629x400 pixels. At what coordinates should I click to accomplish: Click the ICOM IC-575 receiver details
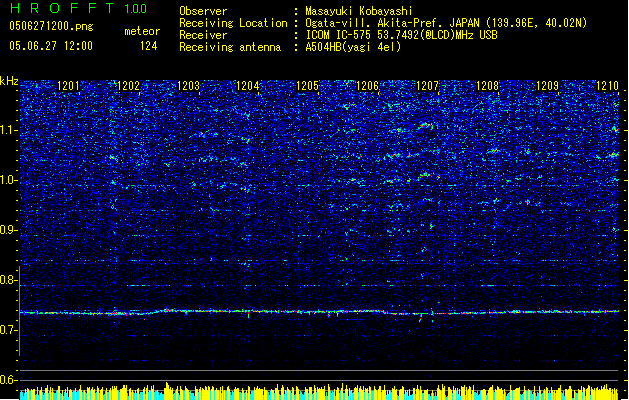(401, 35)
